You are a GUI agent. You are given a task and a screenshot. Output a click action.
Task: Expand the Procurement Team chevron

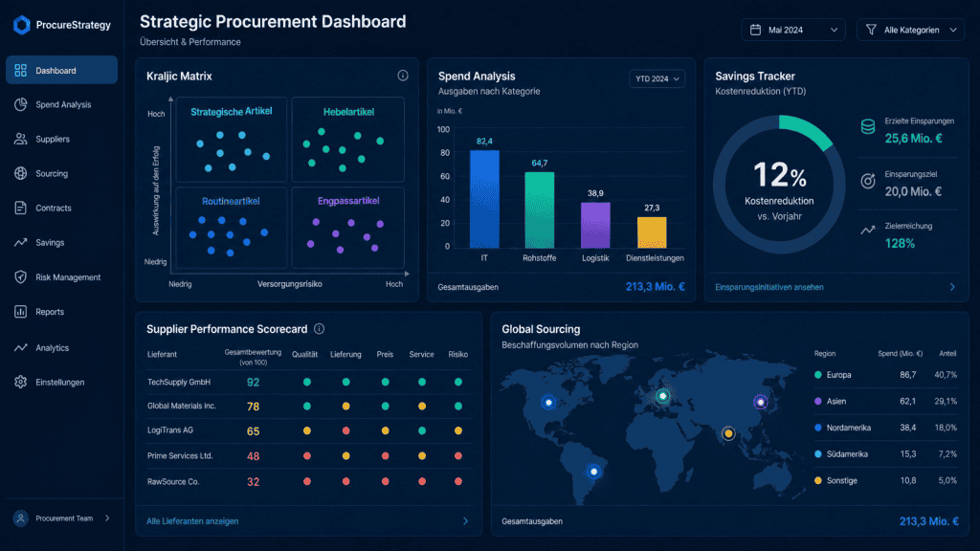(107, 518)
